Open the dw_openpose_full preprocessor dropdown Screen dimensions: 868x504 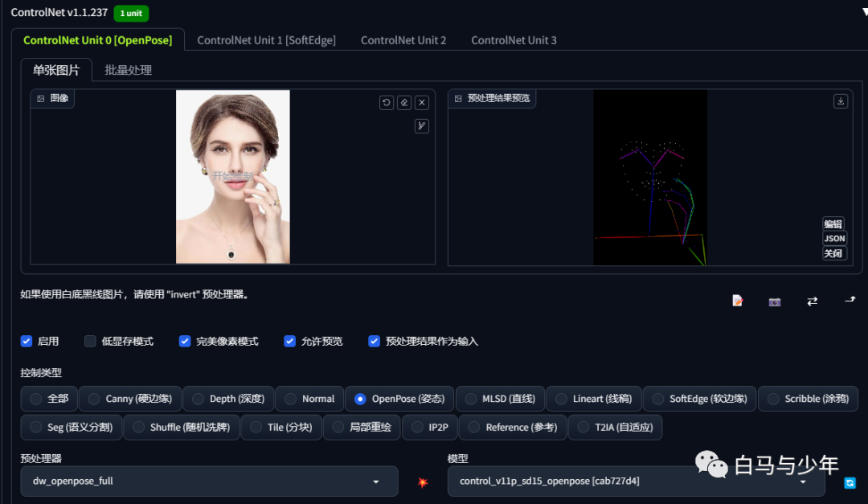[209, 481]
